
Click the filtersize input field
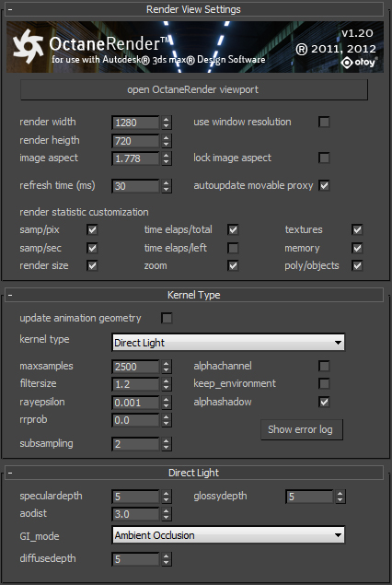click(135, 384)
